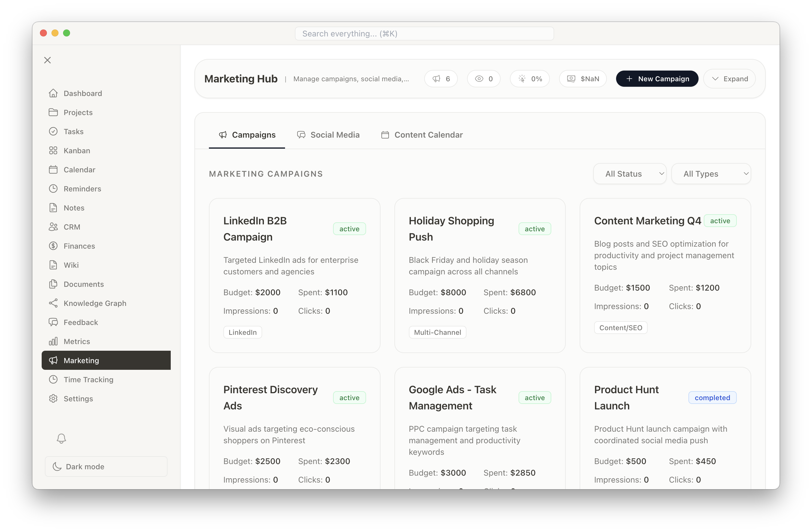The width and height of the screenshot is (812, 532).
Task: Click the Content Marketing Spent $1200 value
Action: tap(708, 288)
